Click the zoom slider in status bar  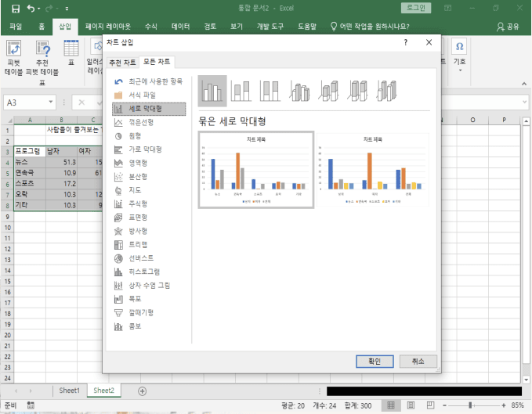[470, 405]
